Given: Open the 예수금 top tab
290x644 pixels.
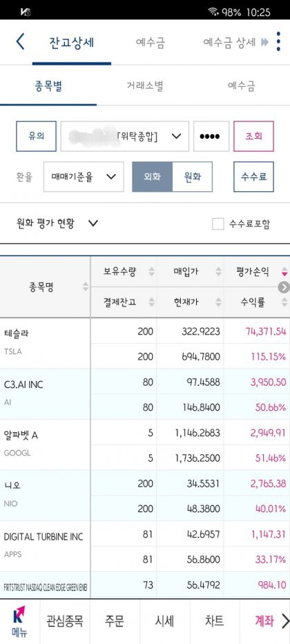Looking at the screenshot, I should pos(151,43).
